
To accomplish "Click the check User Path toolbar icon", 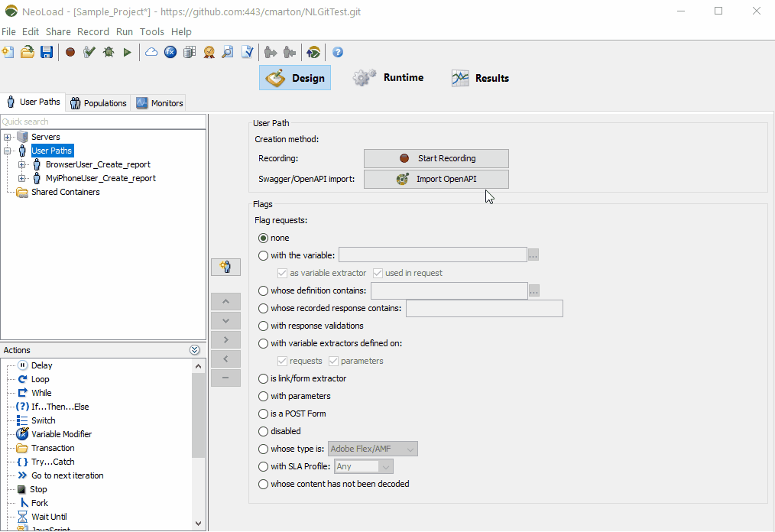I will [89, 52].
